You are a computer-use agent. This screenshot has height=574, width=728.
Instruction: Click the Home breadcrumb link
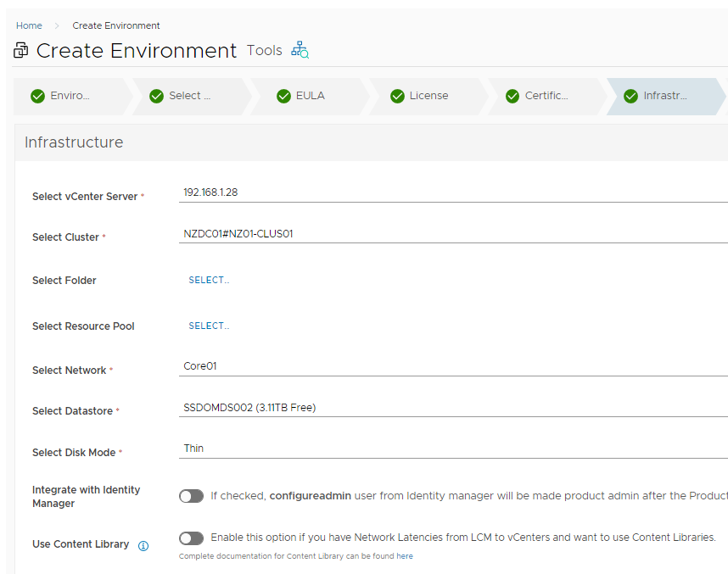click(29, 25)
